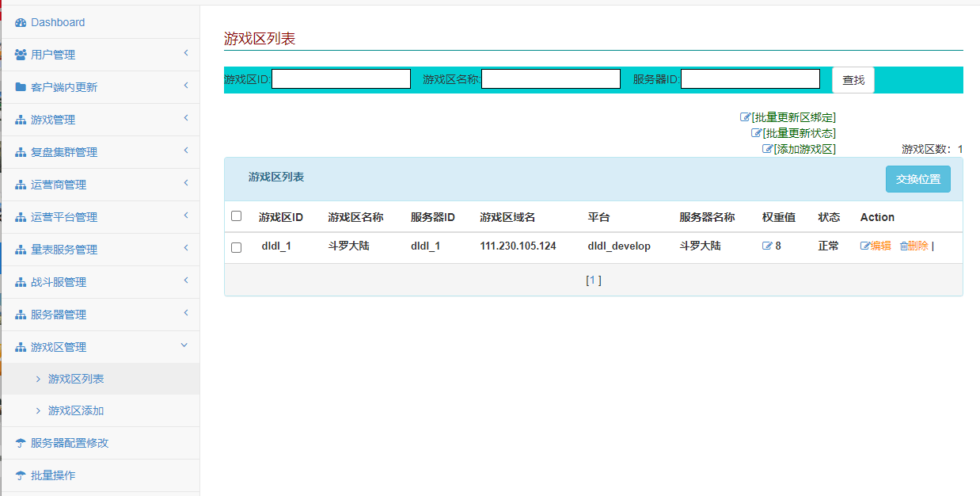Click the Dashboard gauge icon
980x496 pixels.
click(x=21, y=23)
